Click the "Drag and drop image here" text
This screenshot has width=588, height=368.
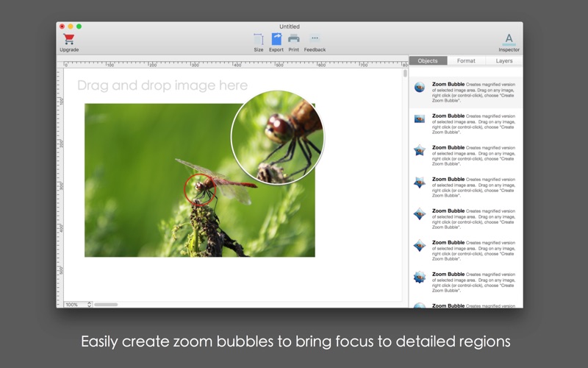[x=162, y=85]
